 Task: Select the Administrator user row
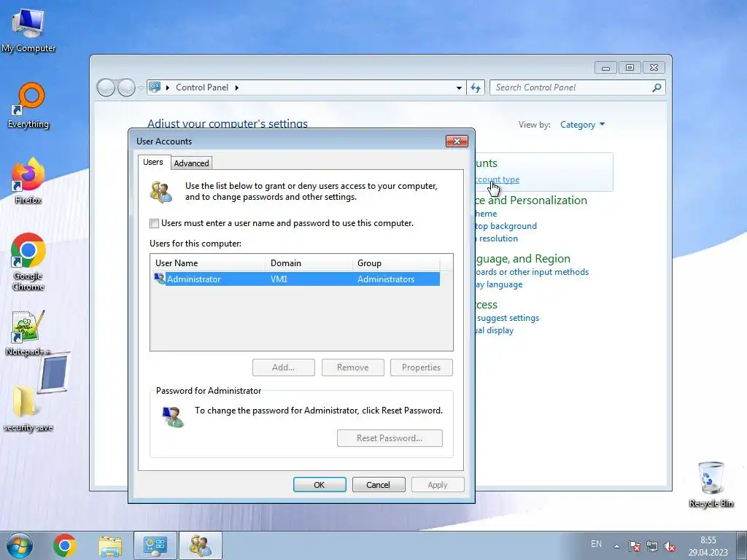(295, 279)
